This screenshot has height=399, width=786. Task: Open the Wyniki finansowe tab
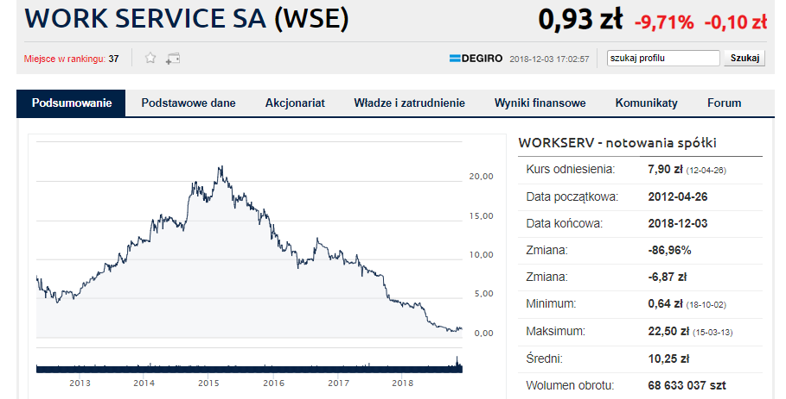click(x=540, y=103)
